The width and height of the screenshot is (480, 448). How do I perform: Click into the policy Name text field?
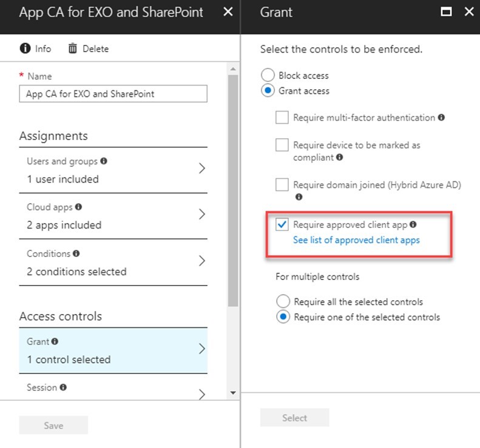click(113, 93)
